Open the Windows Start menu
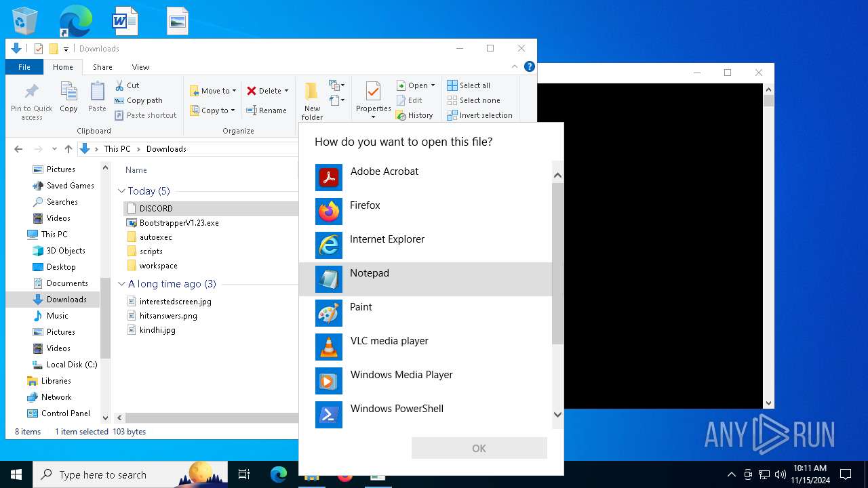The height and width of the screenshot is (488, 868). click(x=16, y=474)
